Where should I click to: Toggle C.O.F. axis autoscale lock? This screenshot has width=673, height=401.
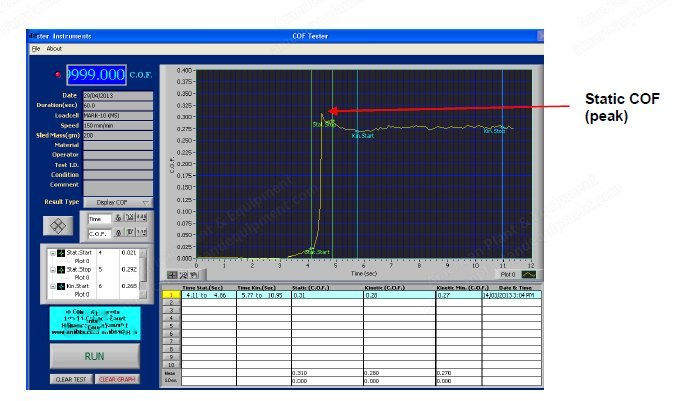point(118,233)
